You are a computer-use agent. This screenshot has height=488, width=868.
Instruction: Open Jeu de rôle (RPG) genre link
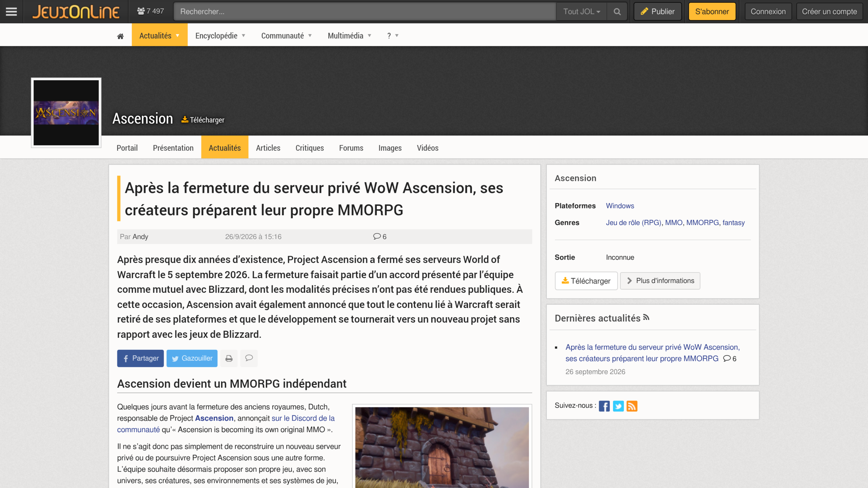[633, 223]
